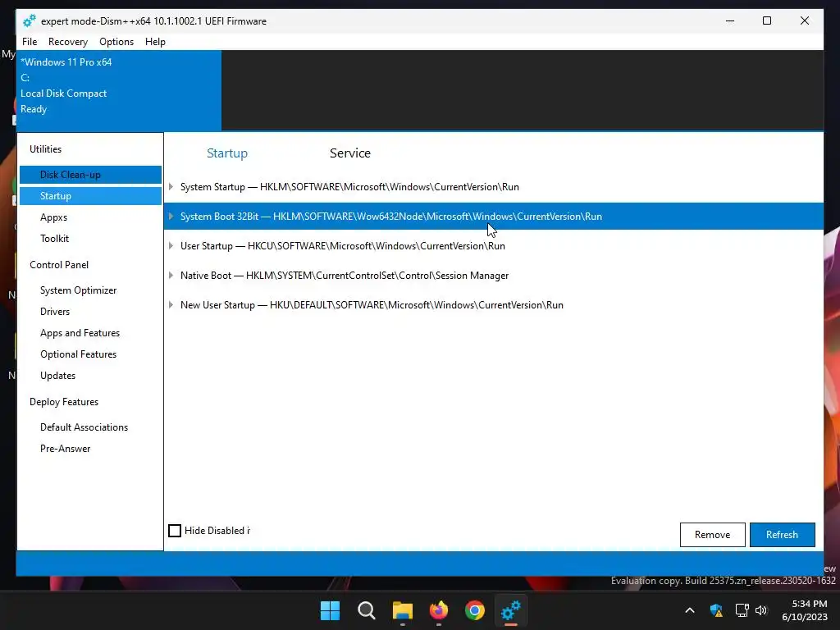This screenshot has width=840, height=630.
Task: Expand the System Boot 32Bit group
Action: point(171,217)
